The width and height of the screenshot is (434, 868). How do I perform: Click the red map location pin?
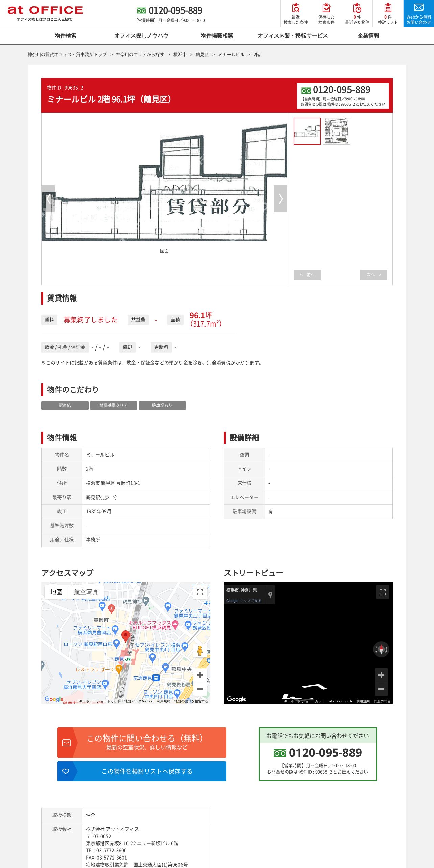pos(126,636)
